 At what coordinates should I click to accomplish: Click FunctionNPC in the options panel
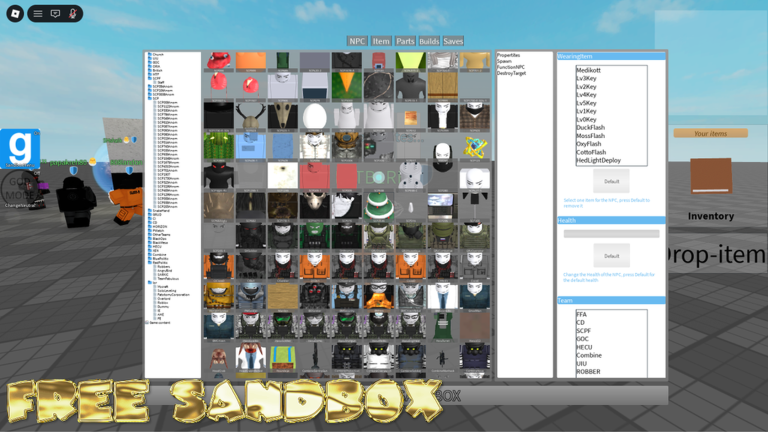511,67
